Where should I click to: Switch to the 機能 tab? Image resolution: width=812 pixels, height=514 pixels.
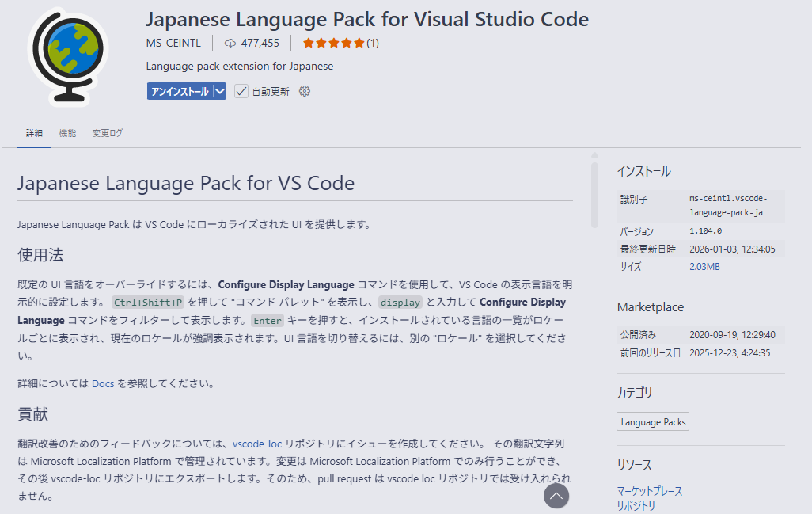pyautogui.click(x=67, y=133)
